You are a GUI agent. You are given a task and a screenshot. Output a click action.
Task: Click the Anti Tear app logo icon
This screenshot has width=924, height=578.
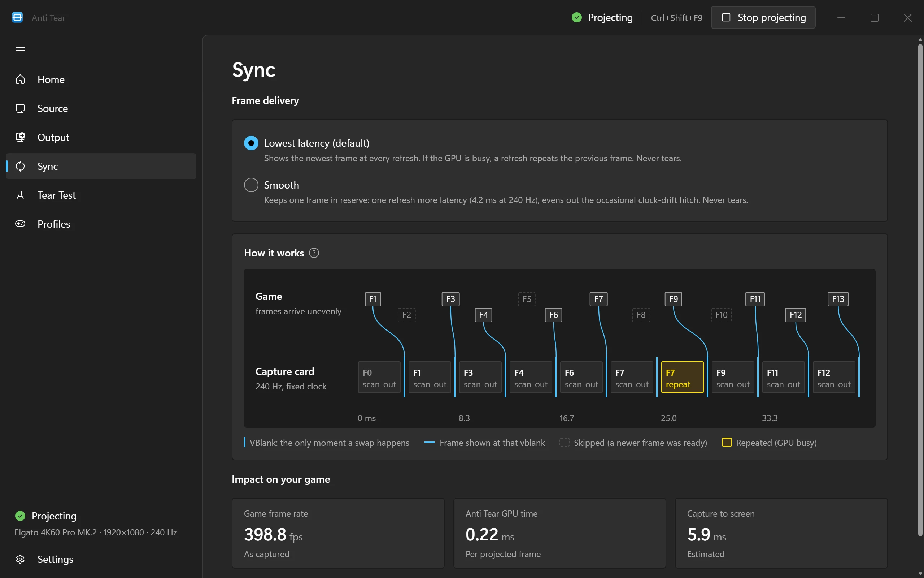point(17,17)
